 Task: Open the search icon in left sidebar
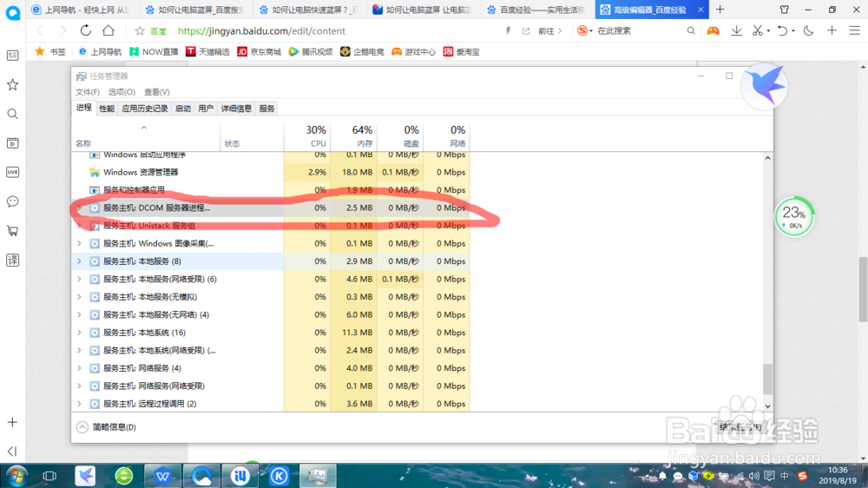click(12, 114)
